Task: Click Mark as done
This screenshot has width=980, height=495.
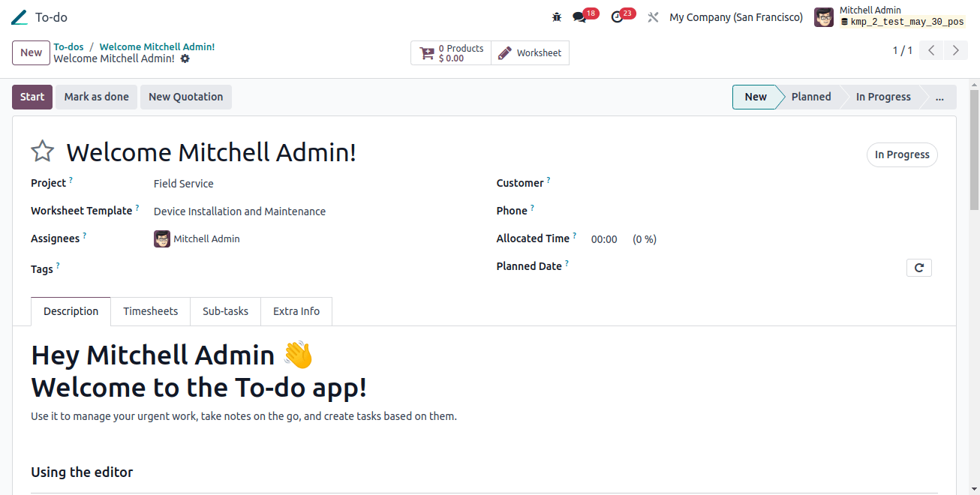Action: (96, 97)
